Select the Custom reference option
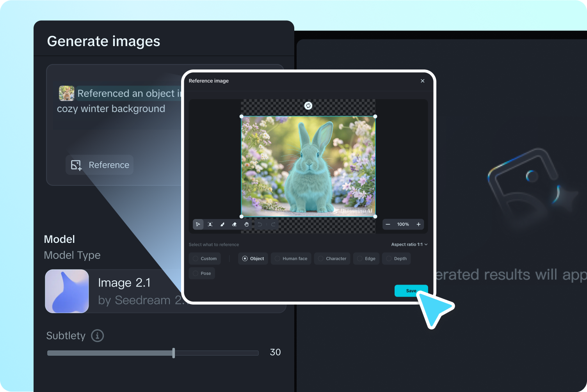Screen dimensions: 587x392 click(x=205, y=258)
